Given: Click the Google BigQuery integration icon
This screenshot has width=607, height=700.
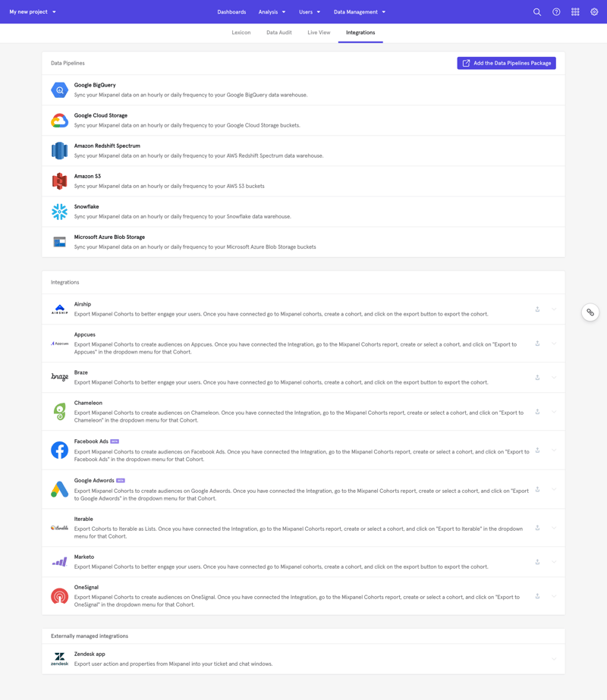Looking at the screenshot, I should (59, 89).
